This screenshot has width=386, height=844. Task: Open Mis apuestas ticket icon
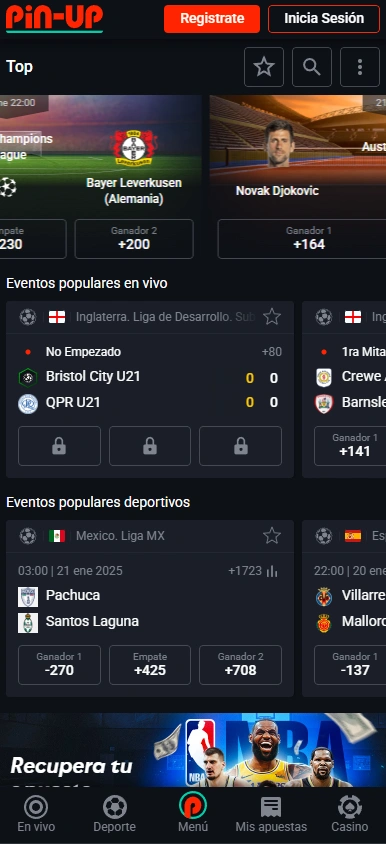point(271,814)
